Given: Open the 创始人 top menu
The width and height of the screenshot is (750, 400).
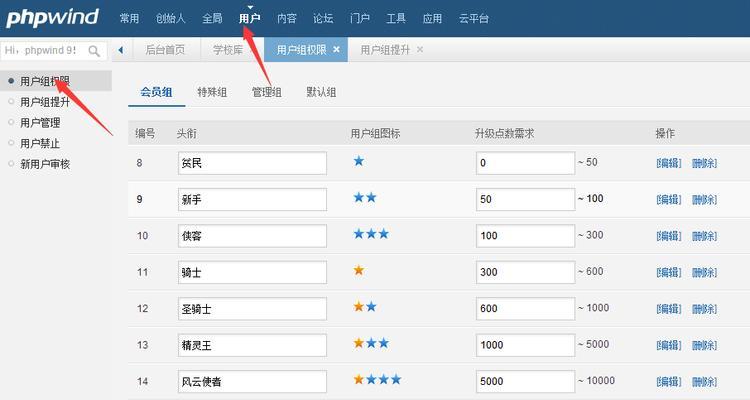Looking at the screenshot, I should [170, 19].
